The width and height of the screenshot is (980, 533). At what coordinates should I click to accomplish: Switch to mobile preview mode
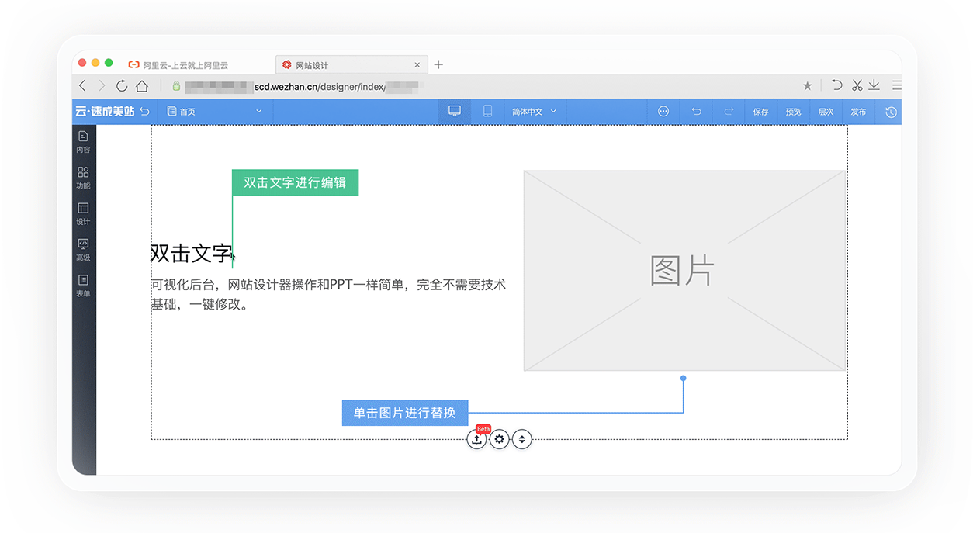487,112
